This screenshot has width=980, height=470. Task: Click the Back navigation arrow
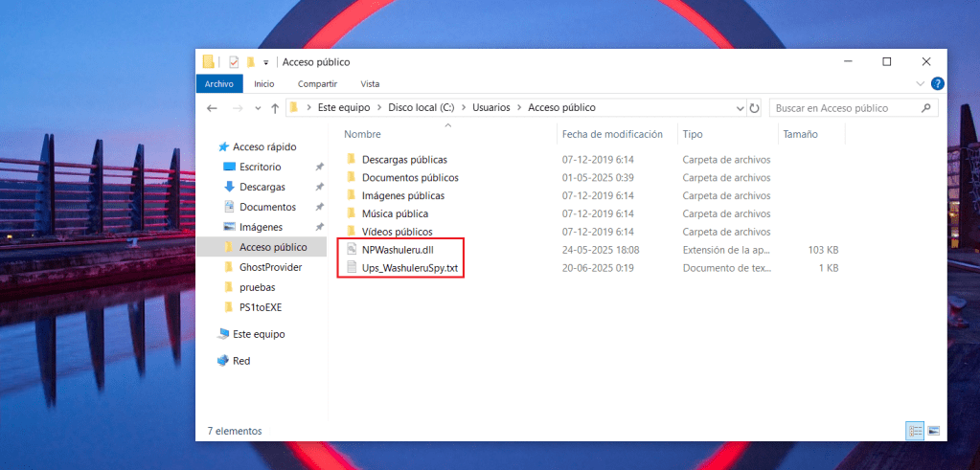212,108
